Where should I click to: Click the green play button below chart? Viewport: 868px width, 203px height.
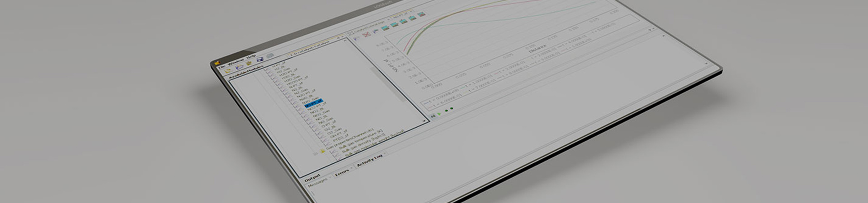point(439,114)
